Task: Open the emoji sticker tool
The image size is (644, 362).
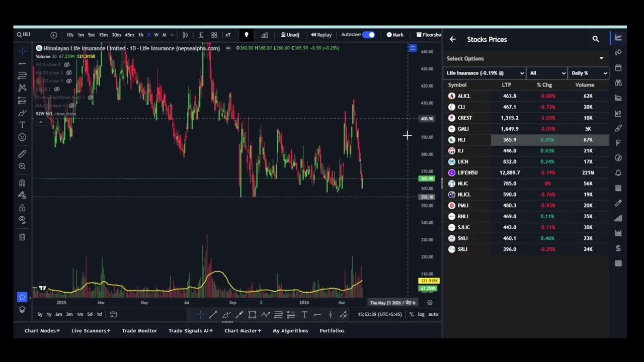Action: (x=22, y=137)
